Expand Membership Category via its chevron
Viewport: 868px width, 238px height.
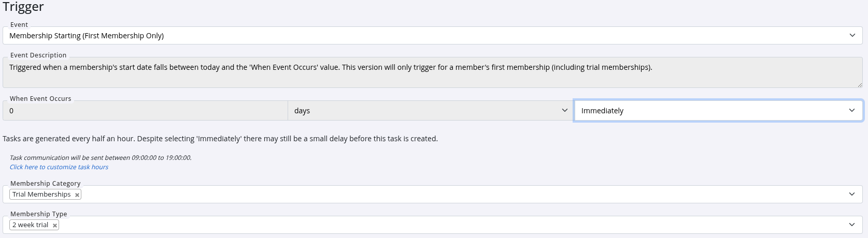852,195
